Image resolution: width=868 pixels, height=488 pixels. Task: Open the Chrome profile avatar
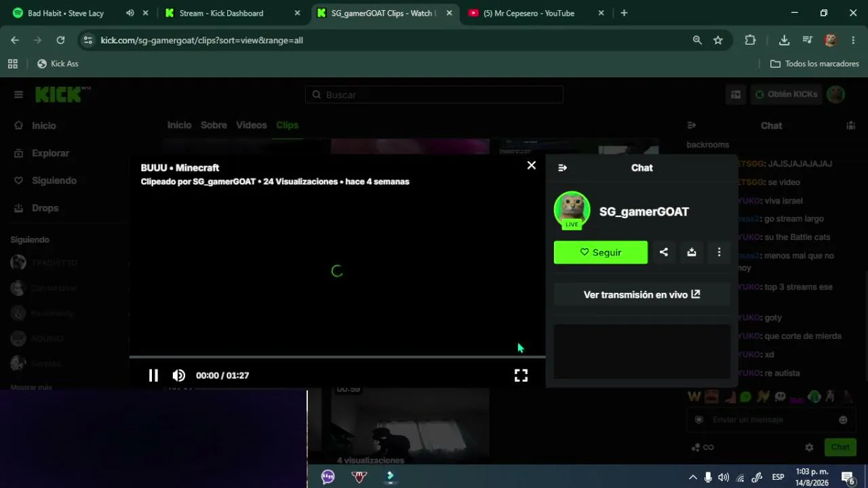click(831, 40)
